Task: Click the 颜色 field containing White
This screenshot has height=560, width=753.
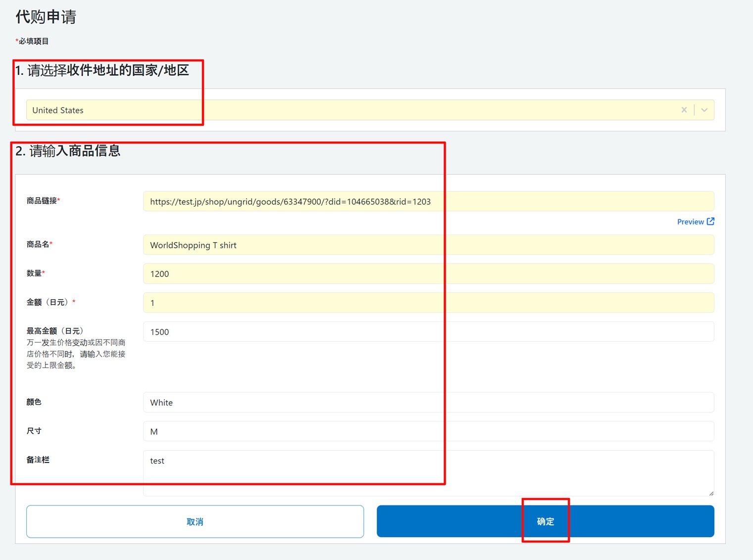Action: pos(428,403)
